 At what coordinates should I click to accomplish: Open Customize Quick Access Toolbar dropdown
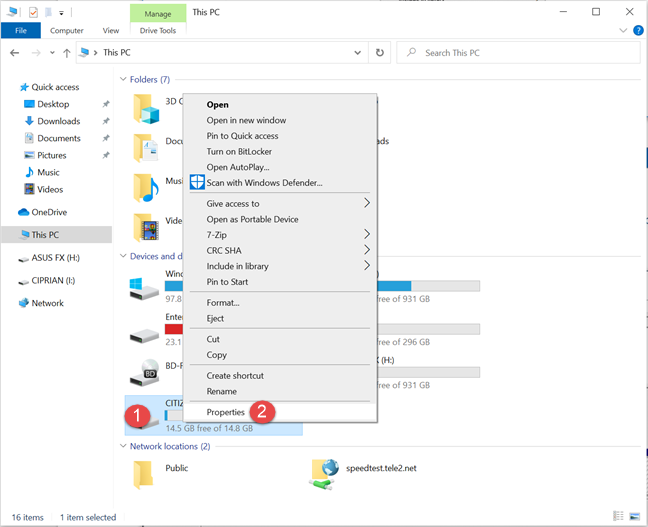pyautogui.click(x=61, y=13)
